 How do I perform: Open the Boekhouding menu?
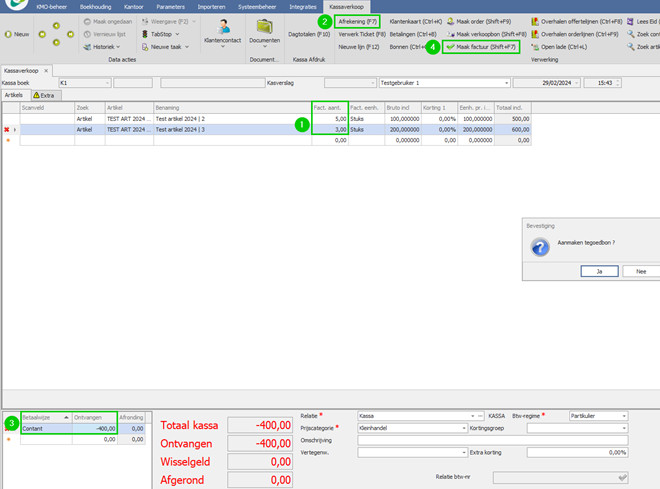[96, 7]
